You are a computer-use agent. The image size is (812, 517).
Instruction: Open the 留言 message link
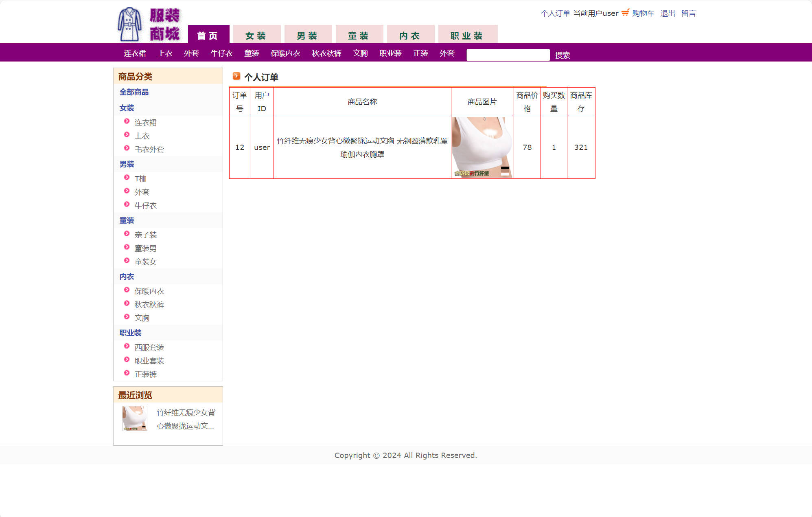click(688, 13)
